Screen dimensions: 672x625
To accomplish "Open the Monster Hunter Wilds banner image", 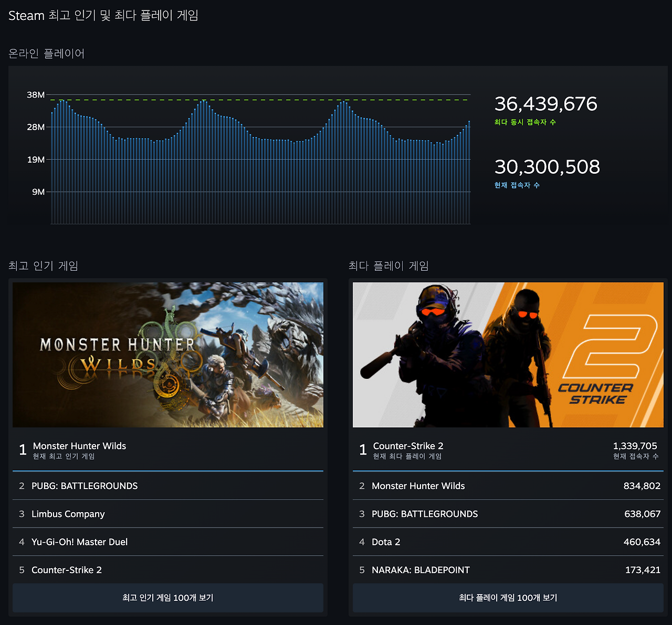I will 168,355.
